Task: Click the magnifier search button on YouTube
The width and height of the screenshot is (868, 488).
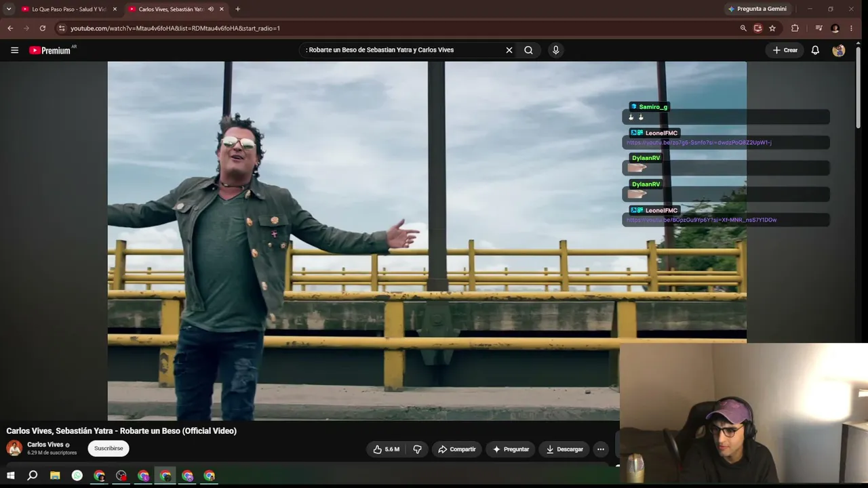Action: point(528,50)
